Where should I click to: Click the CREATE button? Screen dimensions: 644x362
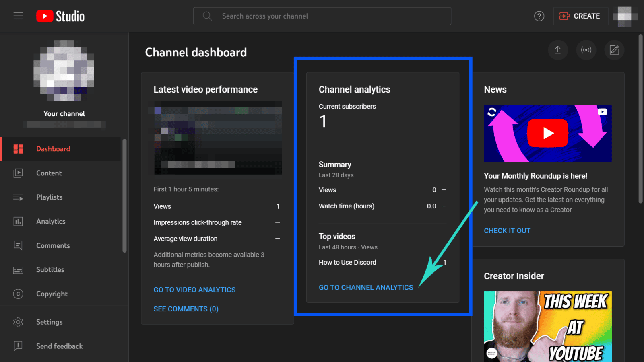click(580, 16)
